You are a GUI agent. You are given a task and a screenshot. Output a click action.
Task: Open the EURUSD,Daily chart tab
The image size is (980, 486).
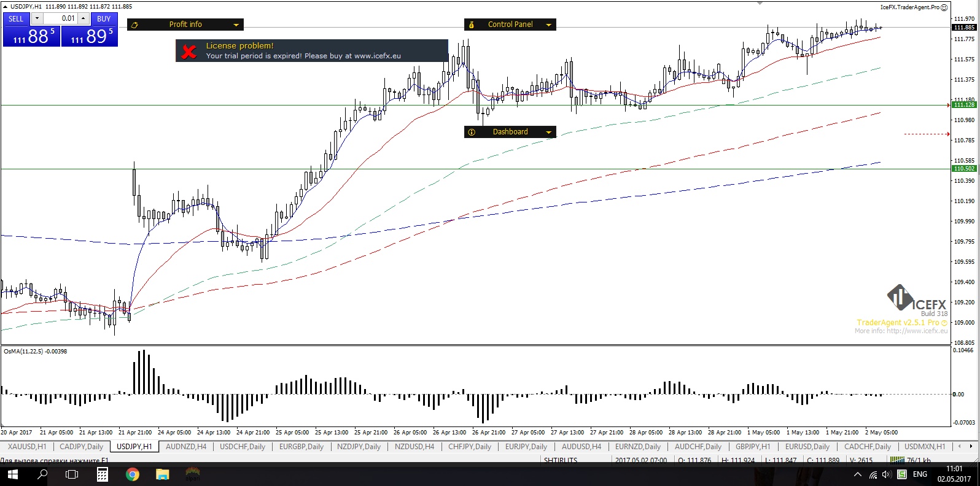tap(807, 447)
